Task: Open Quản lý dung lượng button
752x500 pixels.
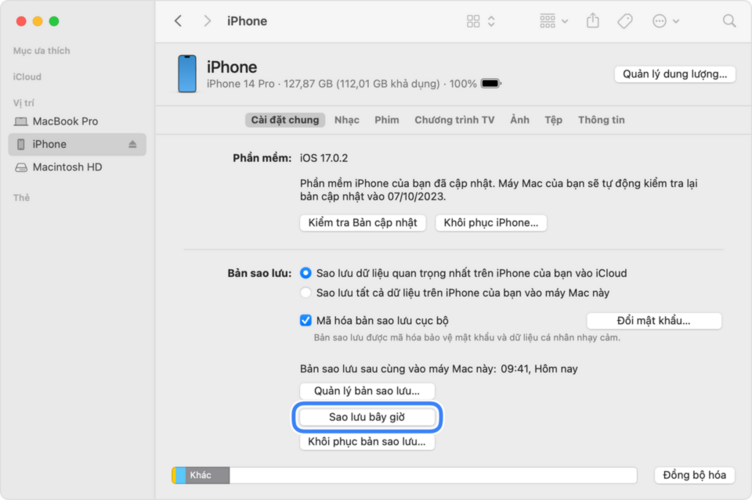Action: (675, 74)
